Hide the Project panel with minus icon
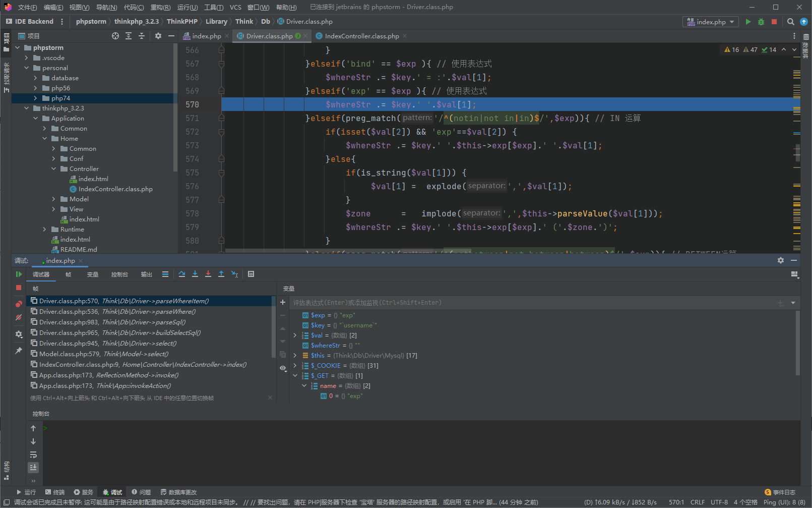This screenshot has height=508, width=812. pos(171,36)
